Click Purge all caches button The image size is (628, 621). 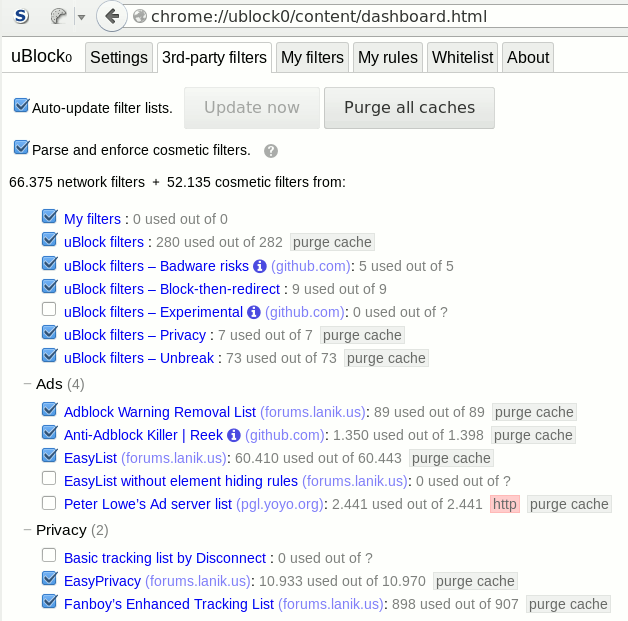click(x=409, y=108)
